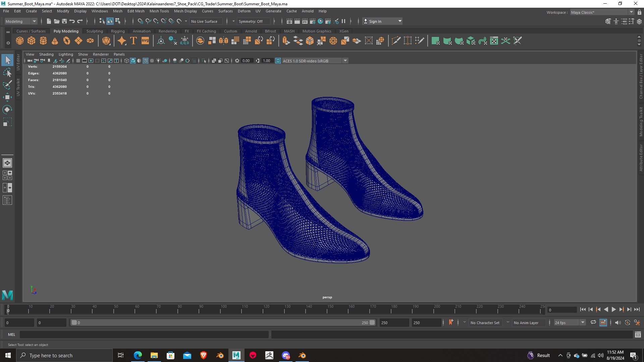
Task: Click the Undo arrow icon
Action: pos(72,21)
